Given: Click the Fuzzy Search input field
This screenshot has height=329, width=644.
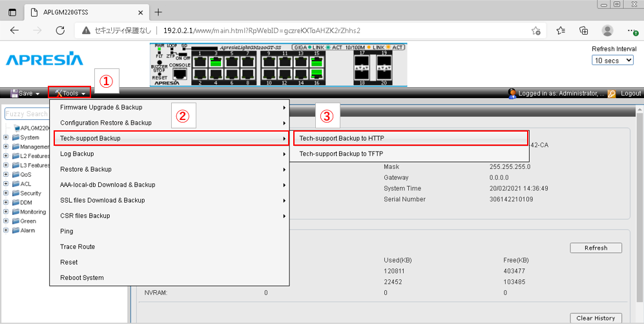Looking at the screenshot, I should coord(27,114).
